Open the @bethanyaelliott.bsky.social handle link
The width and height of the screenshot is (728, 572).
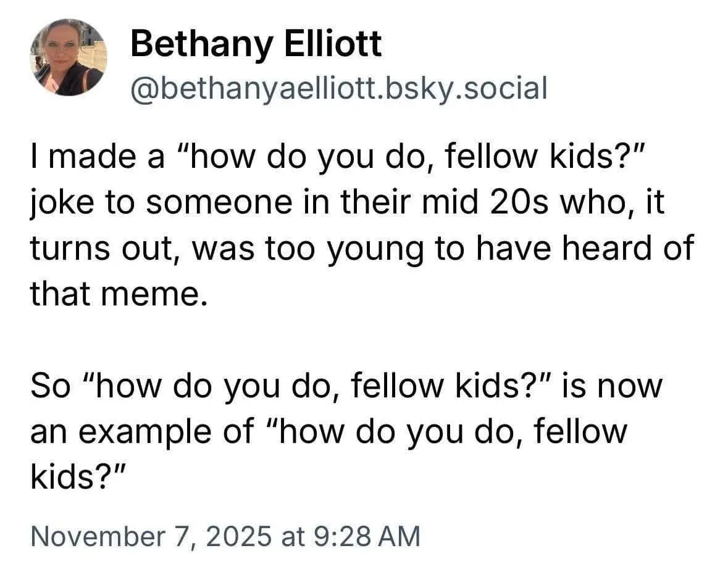339,89
